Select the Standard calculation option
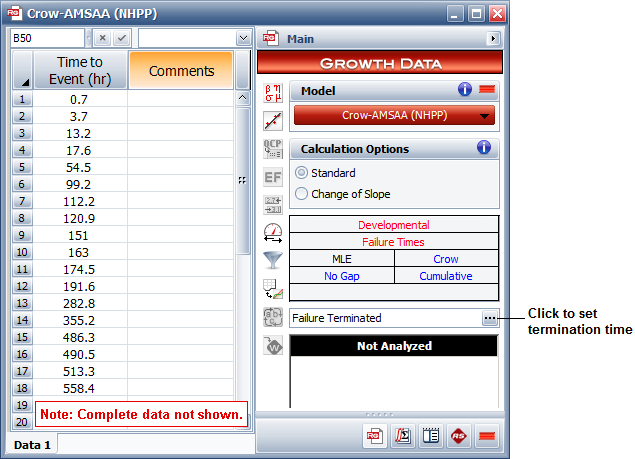635x459 pixels. coord(302,173)
